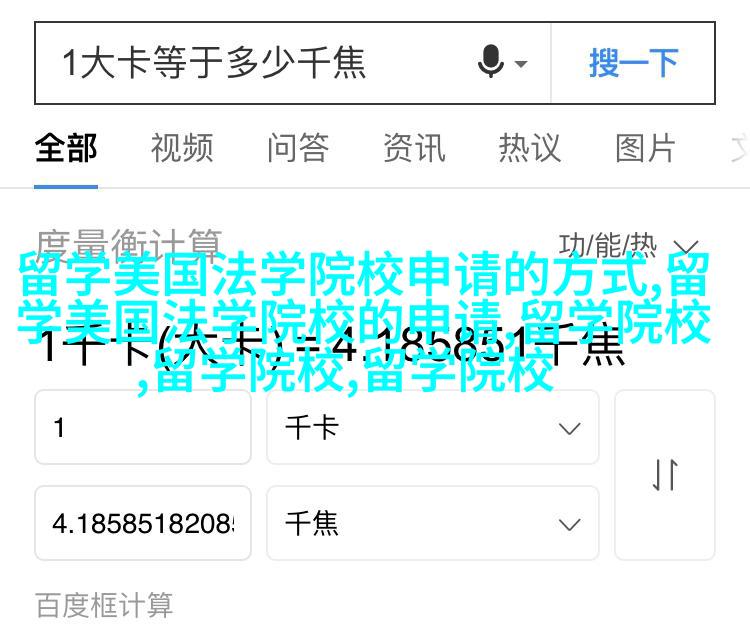Screen dimensions: 750x633
Task: Click the swap units arrows icon
Action: [x=665, y=475]
